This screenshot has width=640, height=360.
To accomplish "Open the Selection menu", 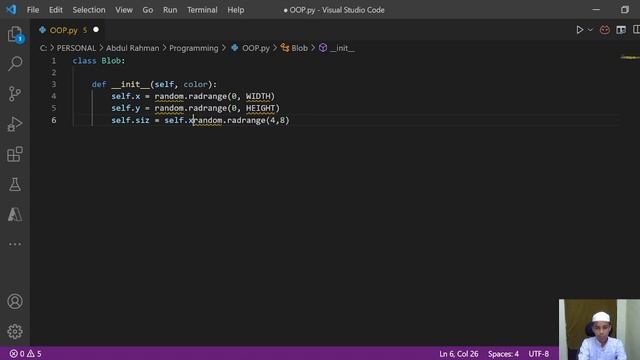I will 89,10.
